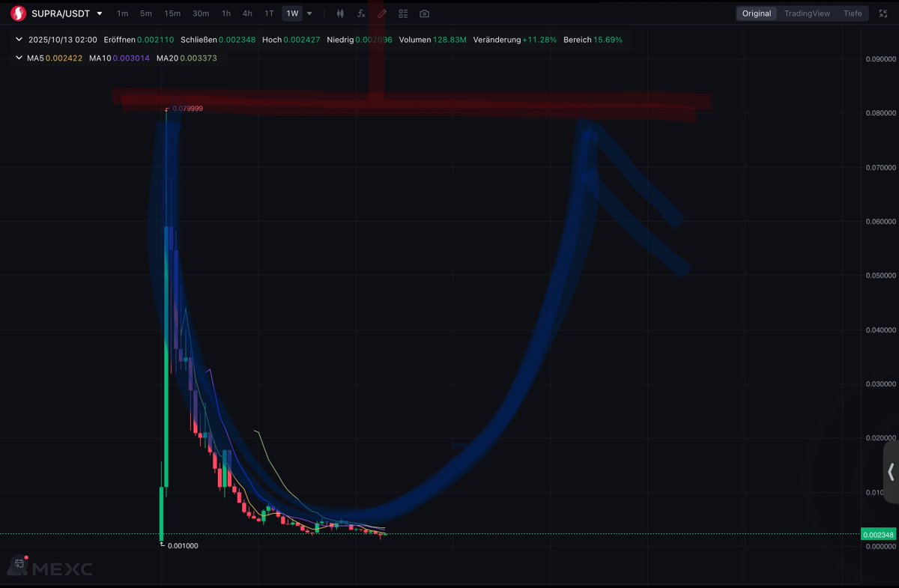
Task: Switch to the 15m timeframe
Action: coord(172,13)
